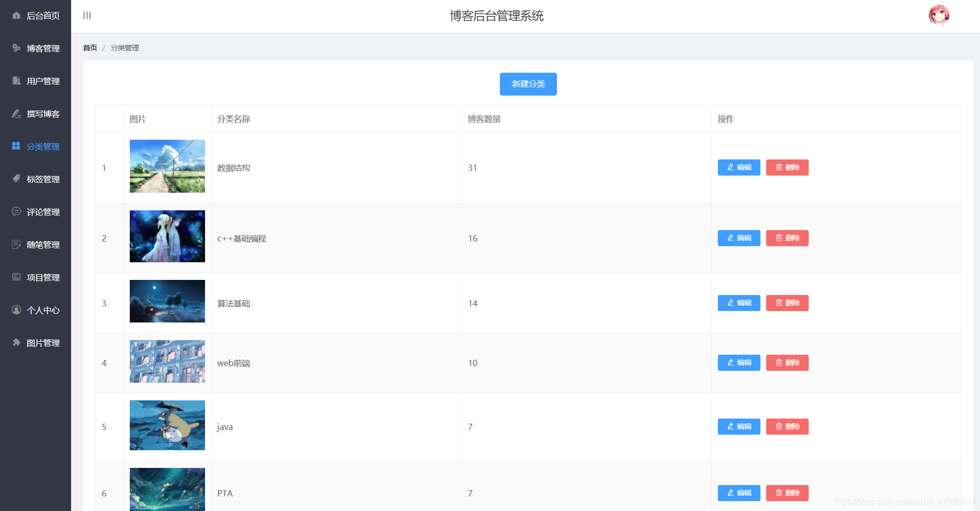Edit the 算法基础 category
Screen dimensions: 980x511
point(739,303)
